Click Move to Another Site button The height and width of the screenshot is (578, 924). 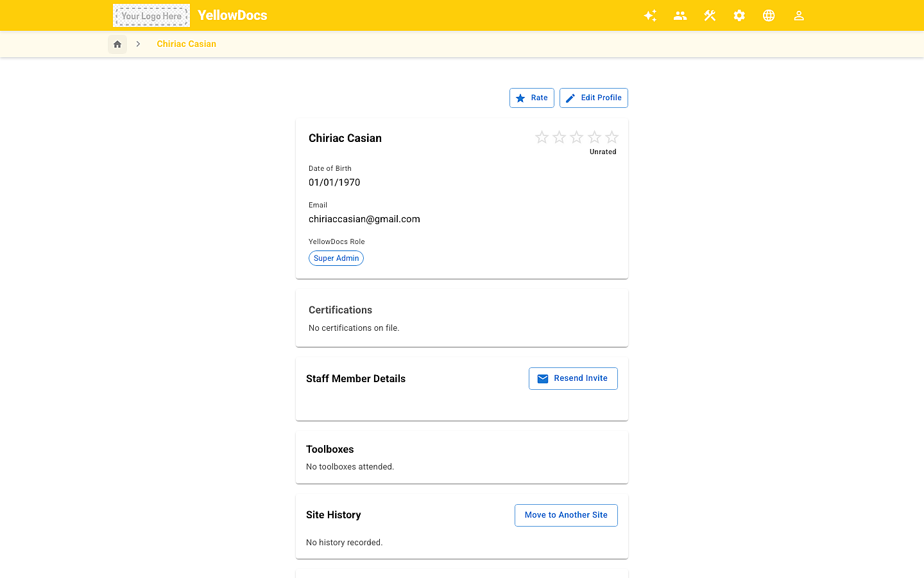(566, 515)
